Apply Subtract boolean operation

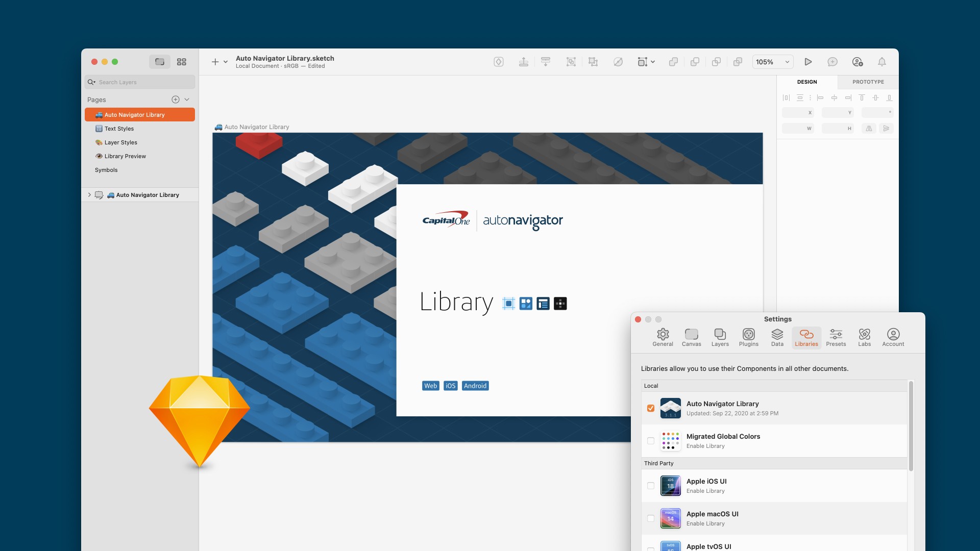(x=695, y=62)
